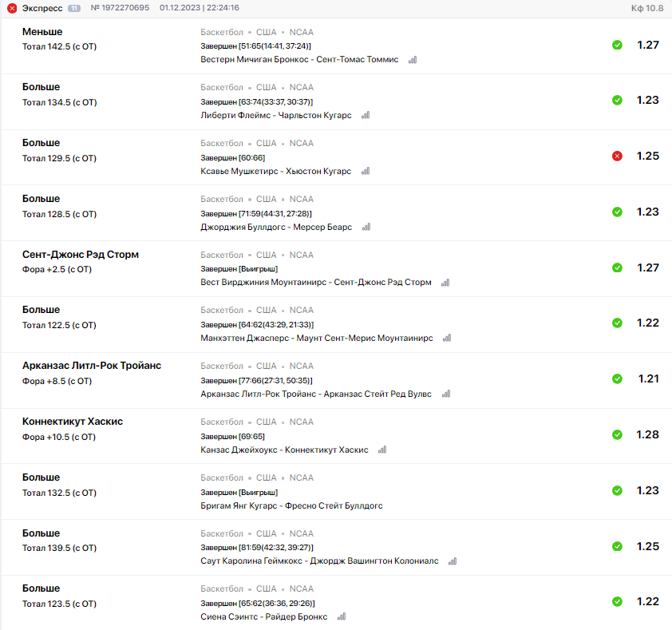Open statistics icon for Вест Вирджиния Моунтаинирс match
672x630 pixels.
[x=445, y=283]
